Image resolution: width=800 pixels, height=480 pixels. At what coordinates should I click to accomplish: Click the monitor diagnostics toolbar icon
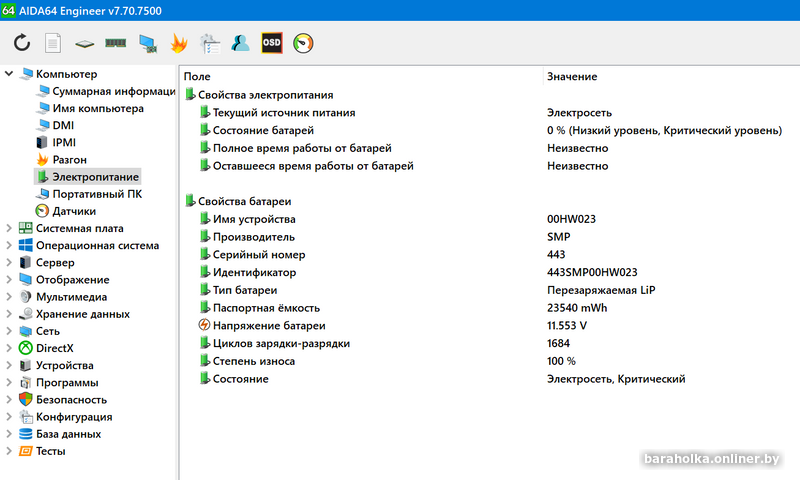coord(148,43)
